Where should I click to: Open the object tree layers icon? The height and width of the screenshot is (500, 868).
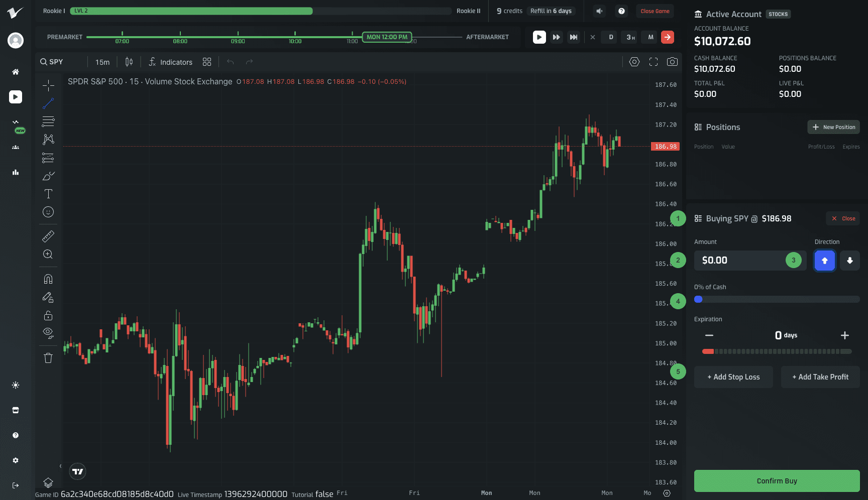tap(48, 482)
